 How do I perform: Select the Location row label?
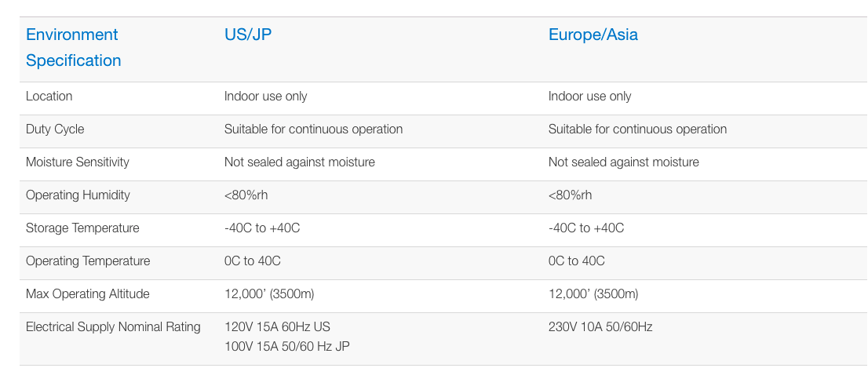[x=49, y=97]
